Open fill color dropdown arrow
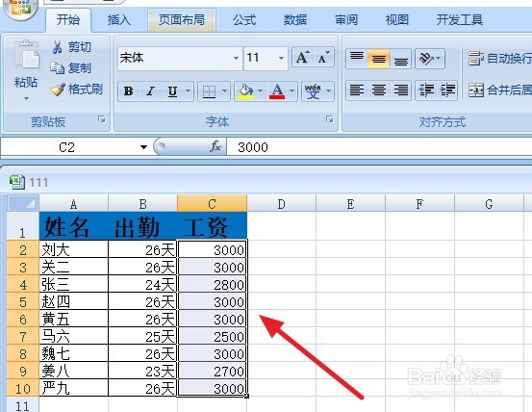The image size is (532, 412). pyautogui.click(x=261, y=90)
